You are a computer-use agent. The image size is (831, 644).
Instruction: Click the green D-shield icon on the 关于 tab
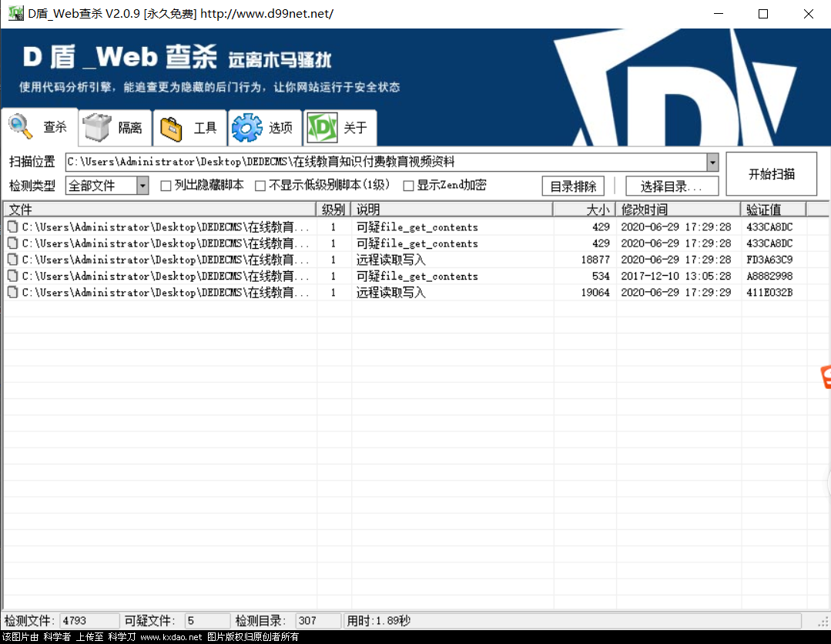coord(322,127)
